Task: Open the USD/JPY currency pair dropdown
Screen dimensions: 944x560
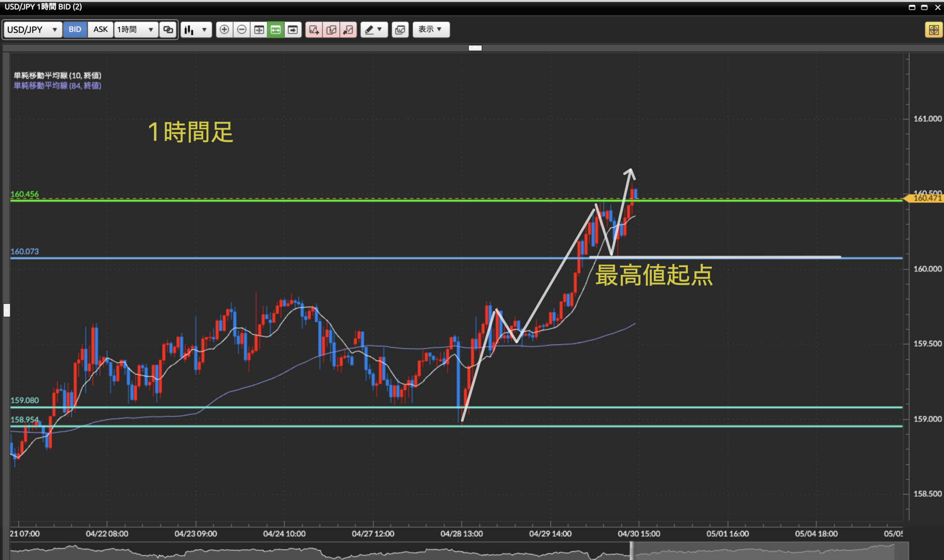Action: [32, 29]
